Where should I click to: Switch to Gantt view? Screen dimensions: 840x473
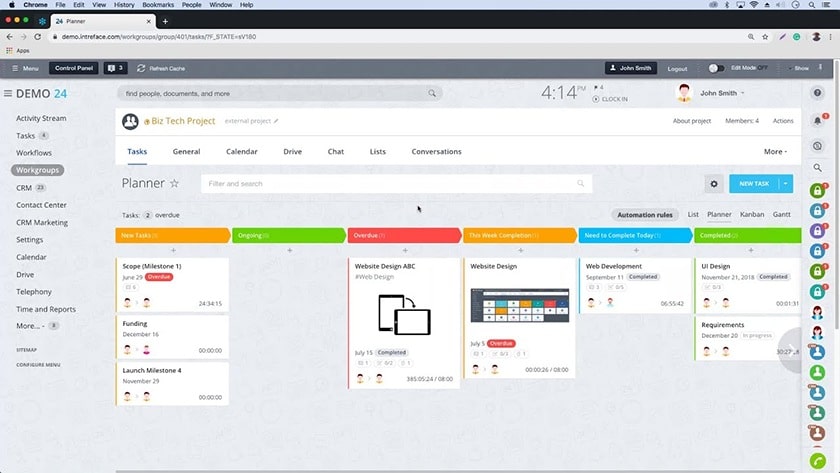coord(782,214)
